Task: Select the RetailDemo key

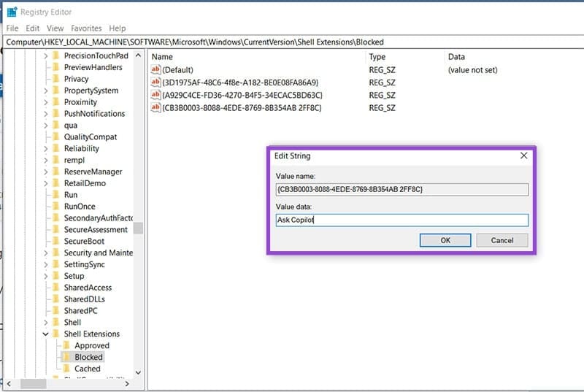Action: (85, 183)
